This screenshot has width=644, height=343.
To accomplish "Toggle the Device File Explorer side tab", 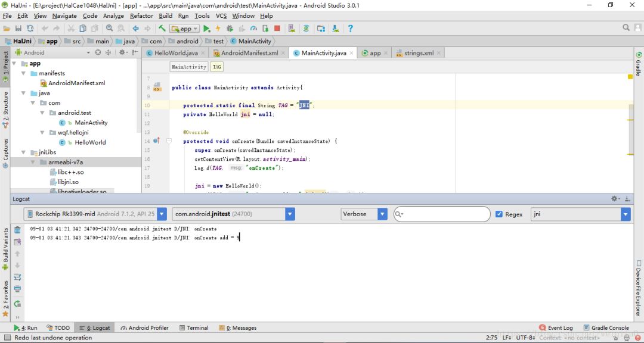I will coord(639,288).
